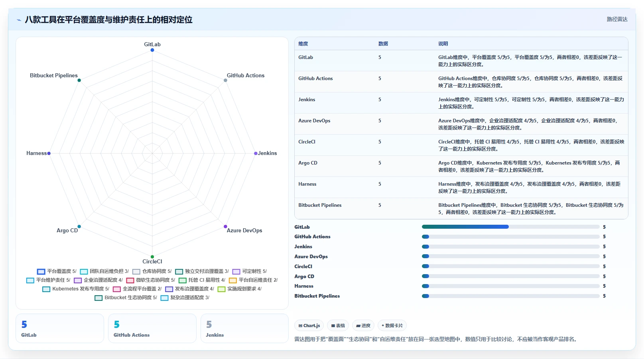Image resolution: width=644 pixels, height=359 pixels.
Task: Click the Kubernetes 发布专用度 5/ legend swatch
Action: 46,289
